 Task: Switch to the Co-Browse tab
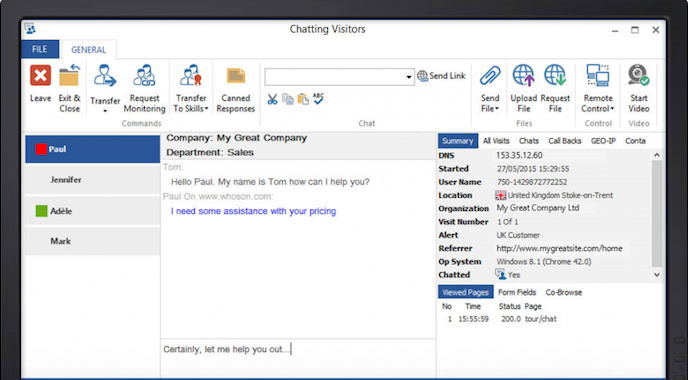point(563,292)
